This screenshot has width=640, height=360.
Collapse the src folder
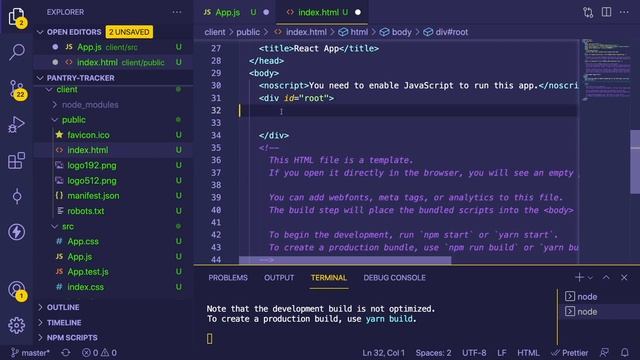coord(55,226)
